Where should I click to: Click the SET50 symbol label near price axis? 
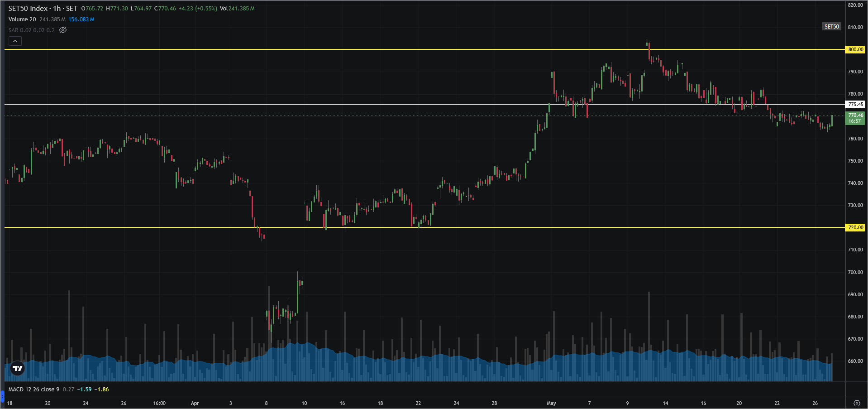pyautogui.click(x=831, y=27)
